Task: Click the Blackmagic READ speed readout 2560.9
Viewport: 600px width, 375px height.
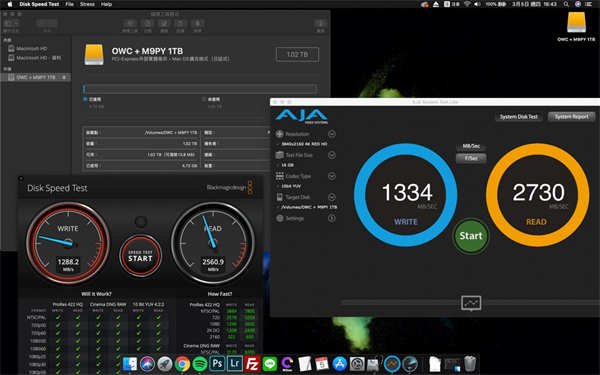Action: click(213, 262)
